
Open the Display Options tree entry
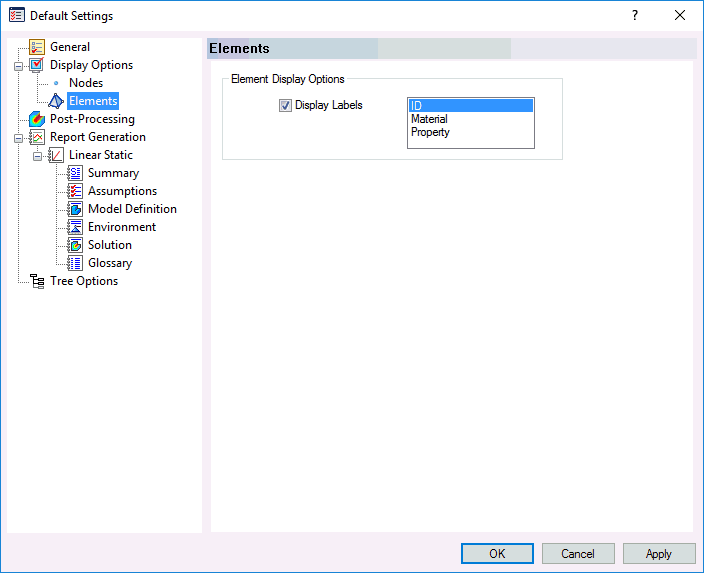click(91, 65)
